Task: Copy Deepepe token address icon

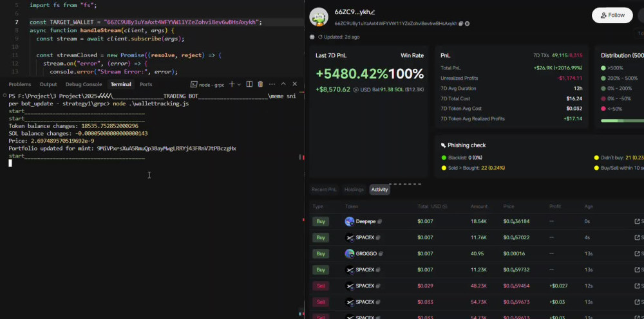Action: click(x=379, y=221)
